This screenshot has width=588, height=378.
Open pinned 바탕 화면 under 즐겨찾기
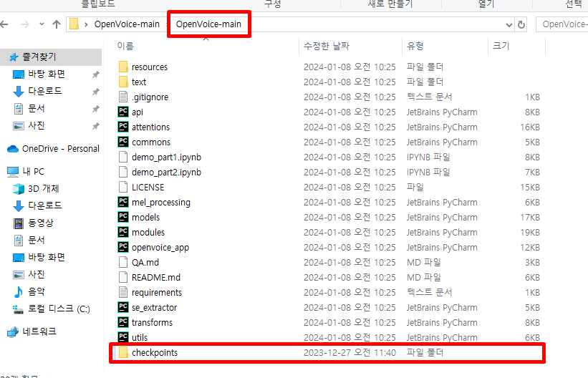47,74
